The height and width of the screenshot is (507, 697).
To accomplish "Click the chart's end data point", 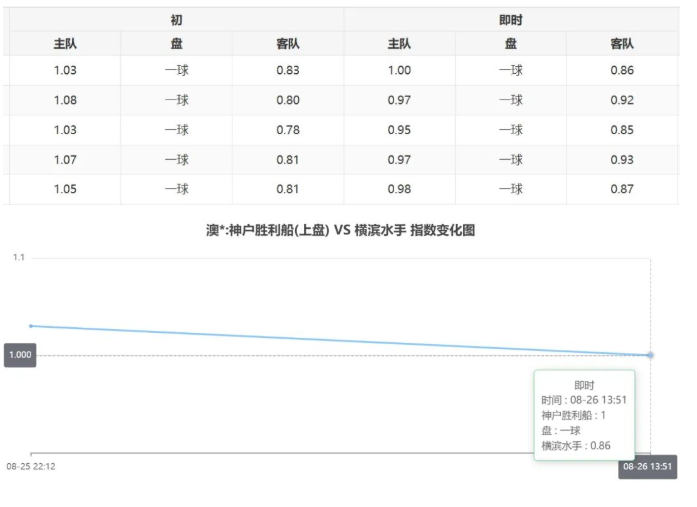I will point(650,355).
